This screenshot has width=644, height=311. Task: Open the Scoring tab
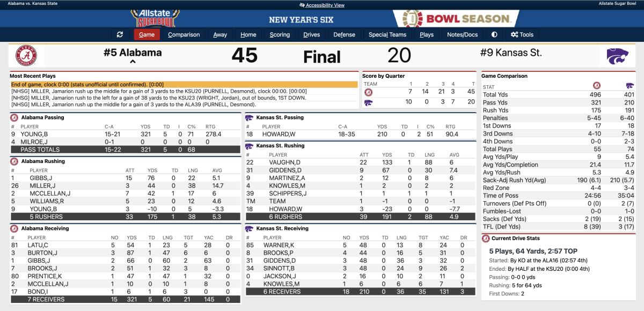pos(280,35)
